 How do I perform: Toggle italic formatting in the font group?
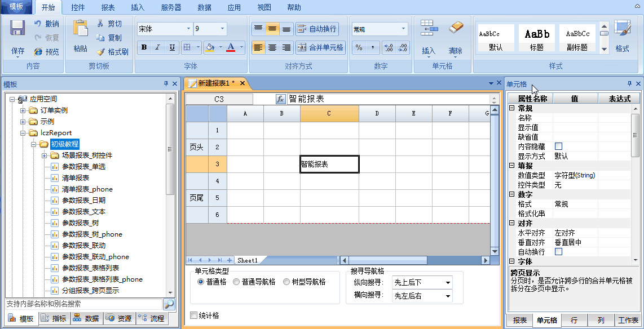(x=158, y=47)
